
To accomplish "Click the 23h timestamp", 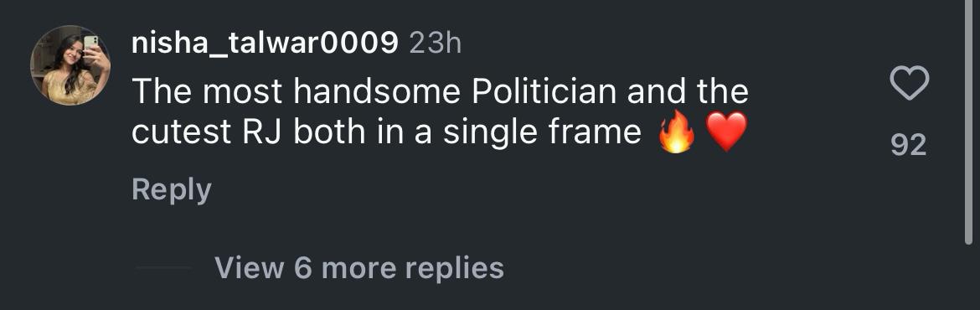I will [x=435, y=44].
